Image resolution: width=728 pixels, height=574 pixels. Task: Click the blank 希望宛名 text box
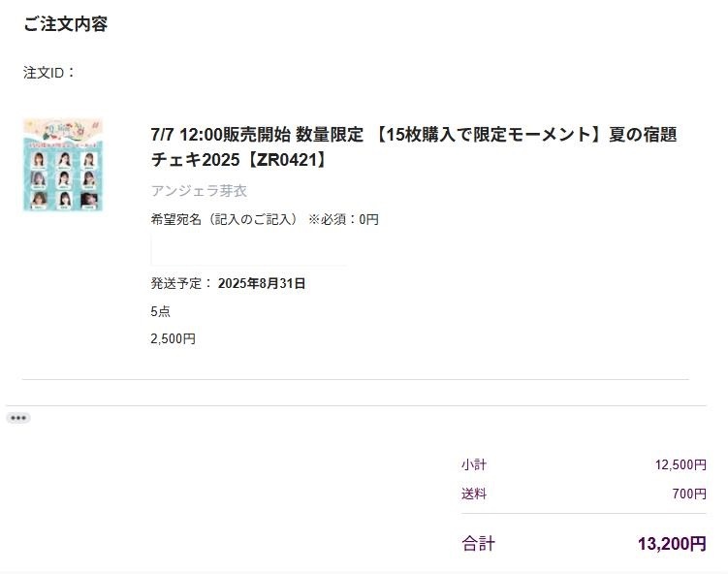[x=249, y=250]
